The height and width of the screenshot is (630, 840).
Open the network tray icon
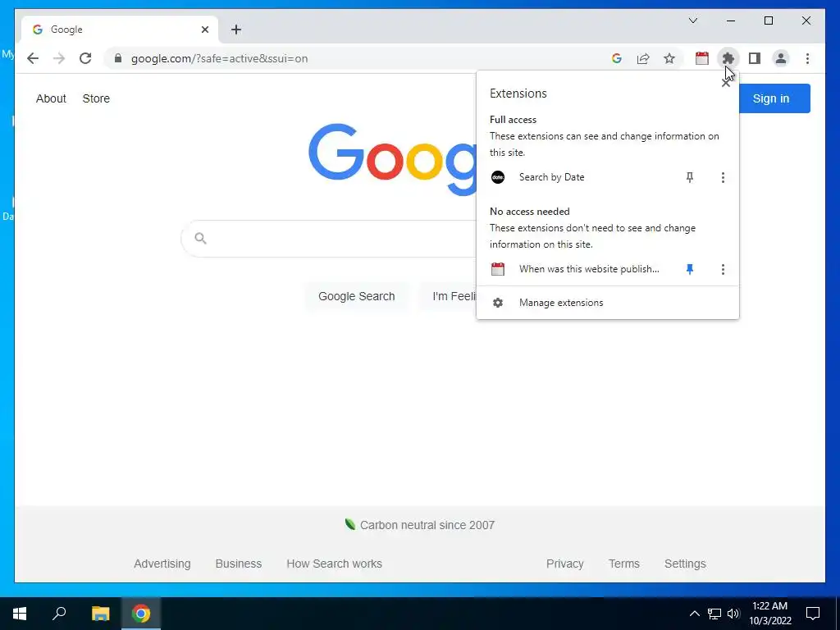[714, 614]
